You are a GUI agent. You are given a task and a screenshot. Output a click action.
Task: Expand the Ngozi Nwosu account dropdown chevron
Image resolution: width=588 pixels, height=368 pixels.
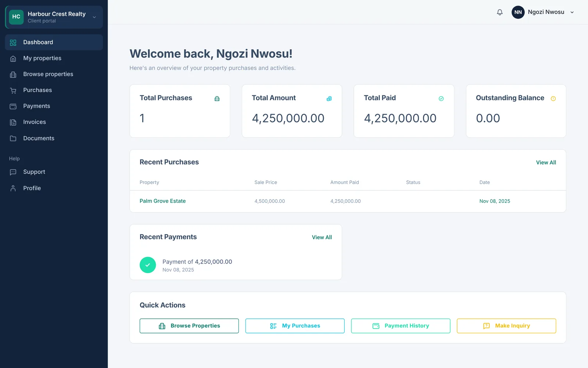(x=572, y=12)
